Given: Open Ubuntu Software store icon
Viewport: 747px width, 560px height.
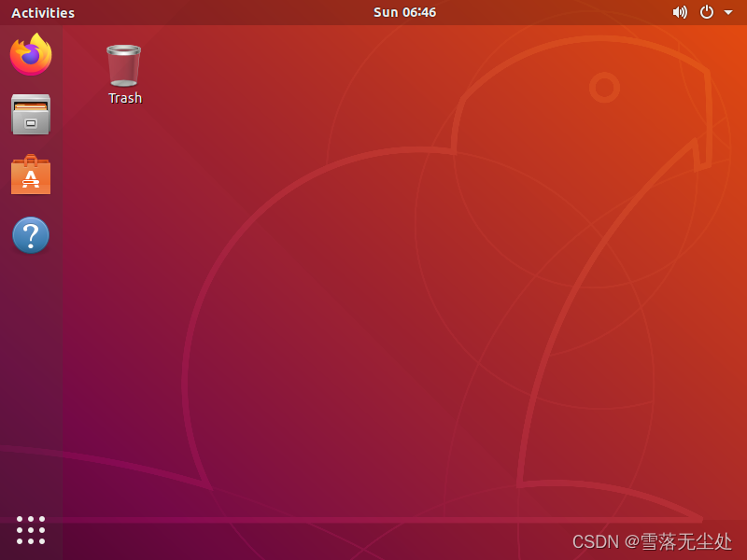Looking at the screenshot, I should [x=31, y=175].
